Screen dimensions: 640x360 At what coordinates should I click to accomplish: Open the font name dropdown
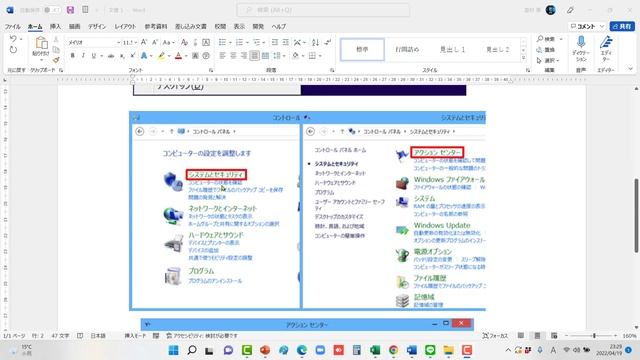click(x=118, y=42)
